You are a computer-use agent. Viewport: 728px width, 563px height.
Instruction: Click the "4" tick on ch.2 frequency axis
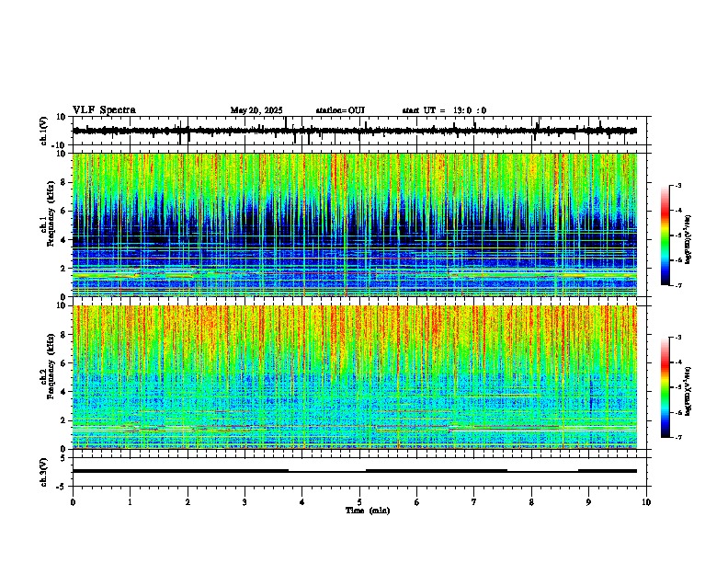[x=64, y=392]
